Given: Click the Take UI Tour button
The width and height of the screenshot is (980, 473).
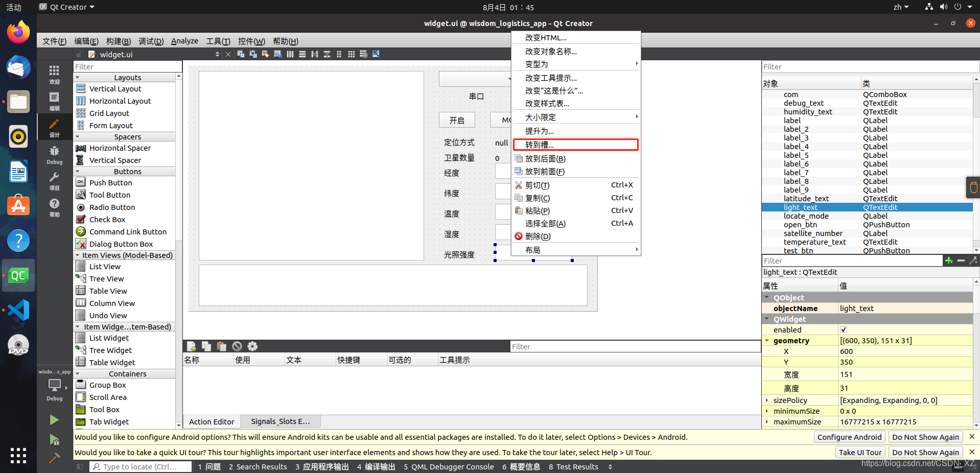Looking at the screenshot, I should coord(860,452).
